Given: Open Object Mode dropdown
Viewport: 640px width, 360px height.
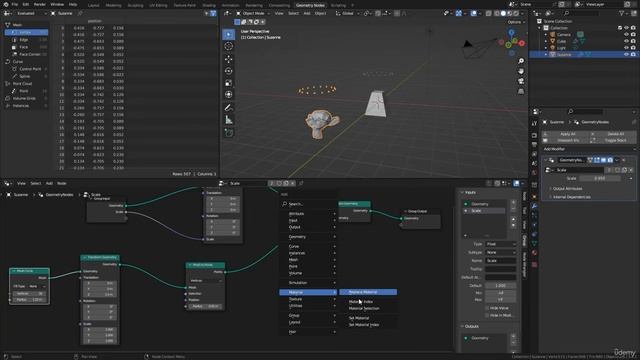Looking at the screenshot, I should pyautogui.click(x=253, y=13).
